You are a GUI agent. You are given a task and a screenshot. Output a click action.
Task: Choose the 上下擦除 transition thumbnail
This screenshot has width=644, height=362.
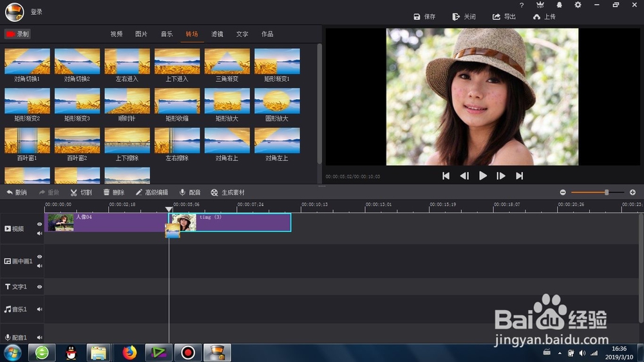128,140
